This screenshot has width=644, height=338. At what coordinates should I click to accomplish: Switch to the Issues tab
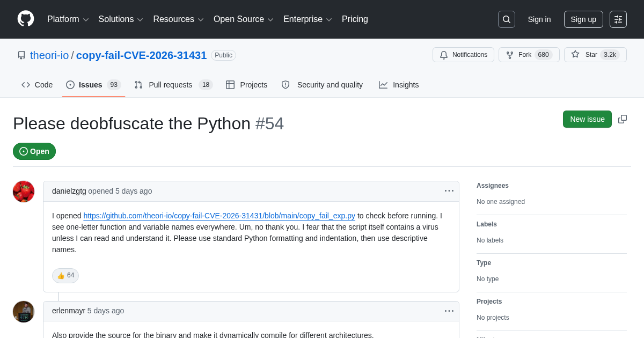click(x=93, y=85)
